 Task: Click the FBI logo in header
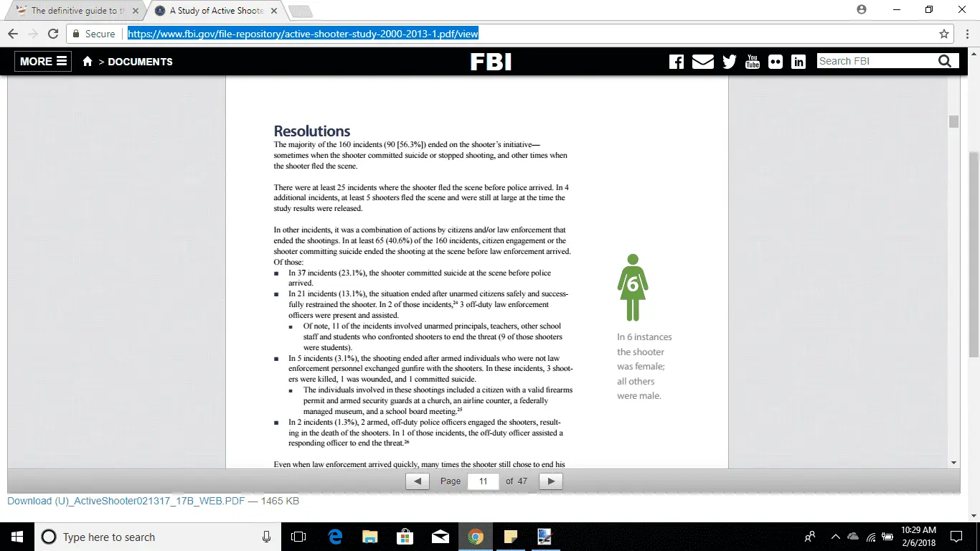pyautogui.click(x=491, y=62)
